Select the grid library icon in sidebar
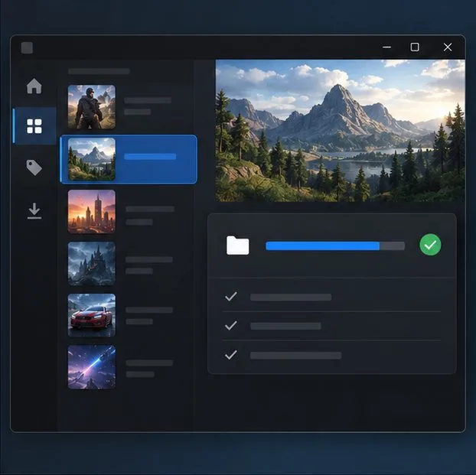This screenshot has height=475, width=476. point(34,126)
